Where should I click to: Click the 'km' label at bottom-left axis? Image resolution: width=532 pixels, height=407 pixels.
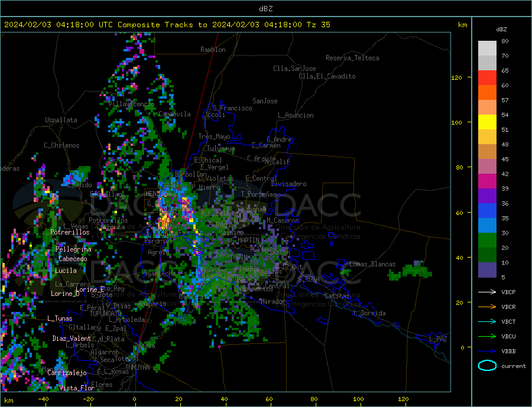[x=9, y=401]
